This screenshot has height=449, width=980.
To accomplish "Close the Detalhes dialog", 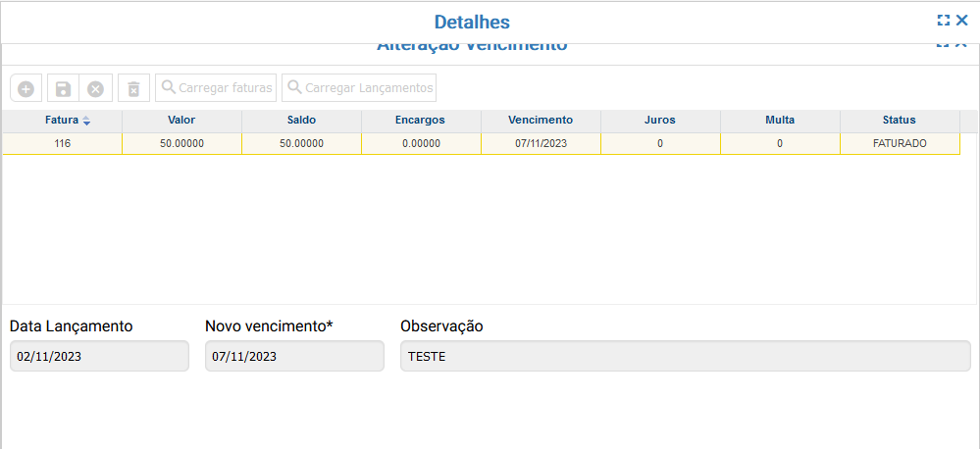I will coord(962,21).
